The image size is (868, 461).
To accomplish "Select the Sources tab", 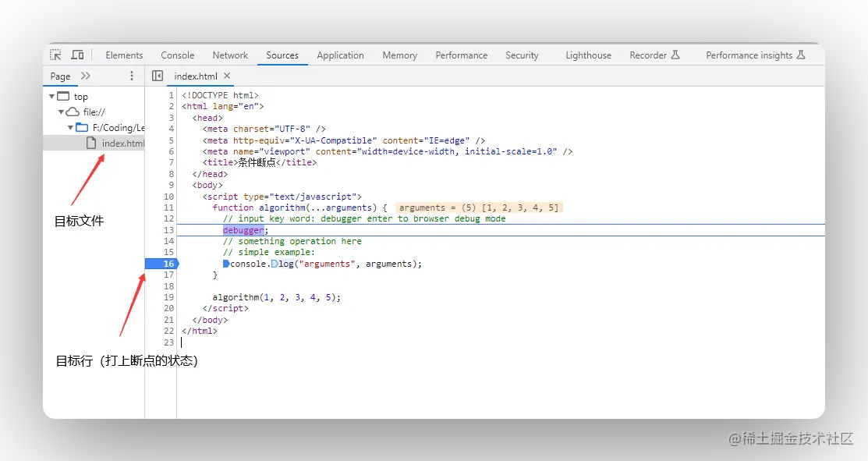I will click(282, 55).
